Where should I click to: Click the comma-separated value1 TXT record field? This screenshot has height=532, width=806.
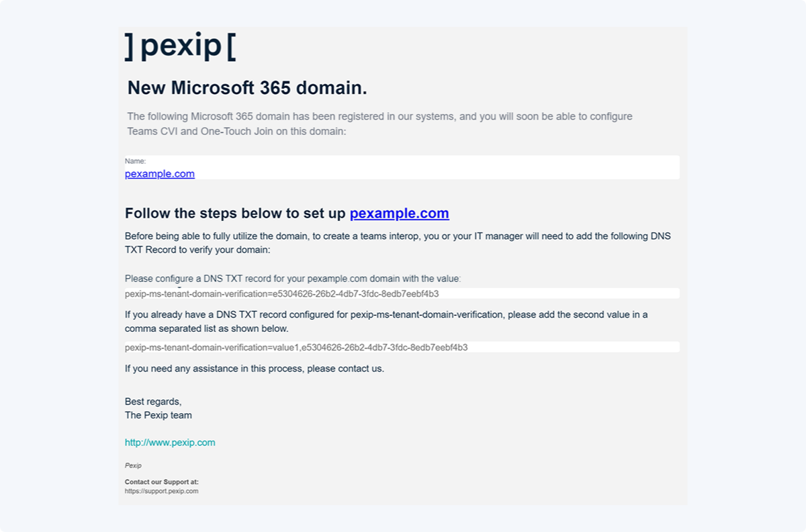click(x=296, y=347)
